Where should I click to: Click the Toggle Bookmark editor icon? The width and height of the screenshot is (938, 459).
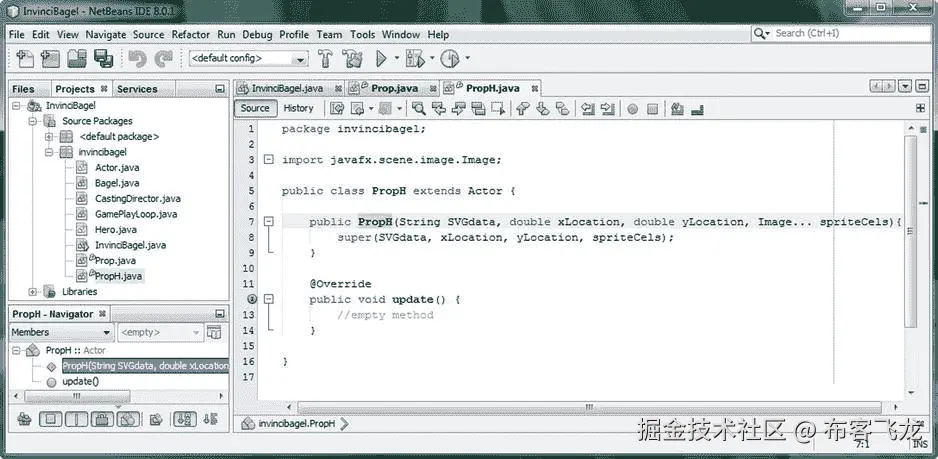tap(562, 108)
